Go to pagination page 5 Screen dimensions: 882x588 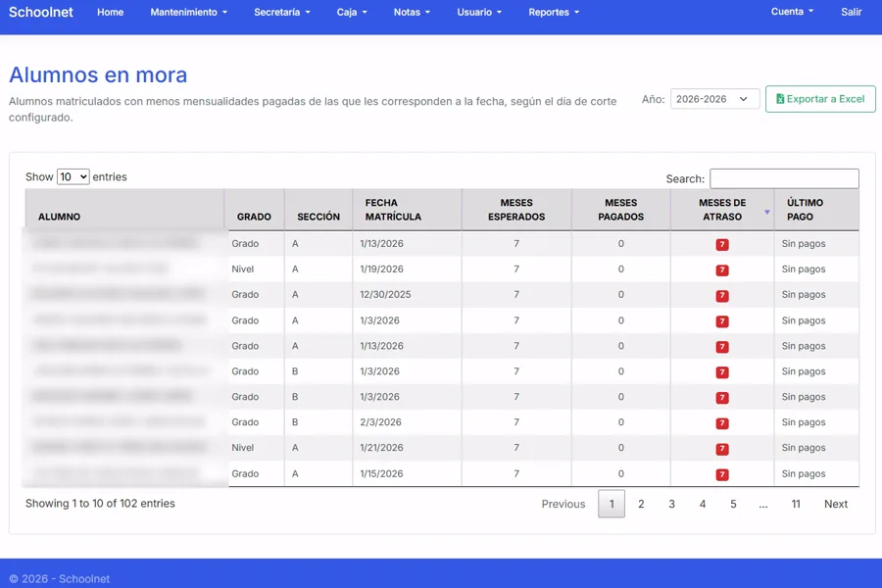point(733,504)
